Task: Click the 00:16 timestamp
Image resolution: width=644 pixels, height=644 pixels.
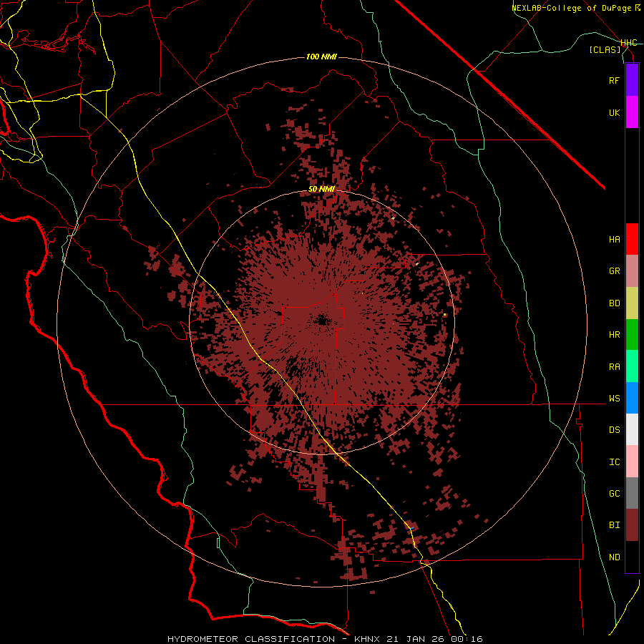Action: click(468, 639)
